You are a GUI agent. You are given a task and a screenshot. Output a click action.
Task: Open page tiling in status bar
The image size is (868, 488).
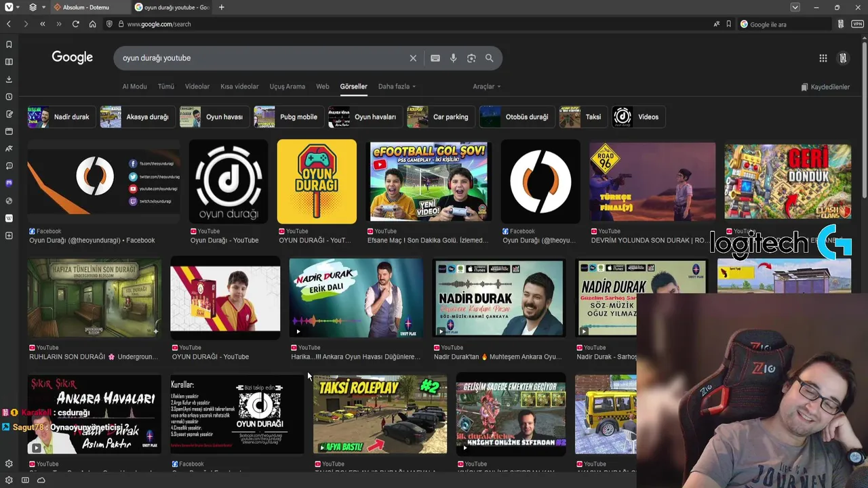pyautogui.click(x=25, y=480)
